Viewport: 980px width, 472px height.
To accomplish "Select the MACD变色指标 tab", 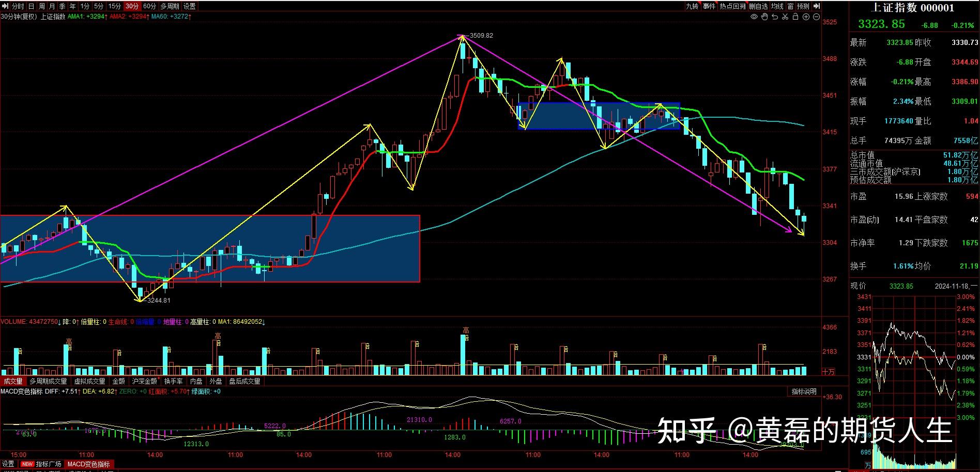I will coord(89,464).
